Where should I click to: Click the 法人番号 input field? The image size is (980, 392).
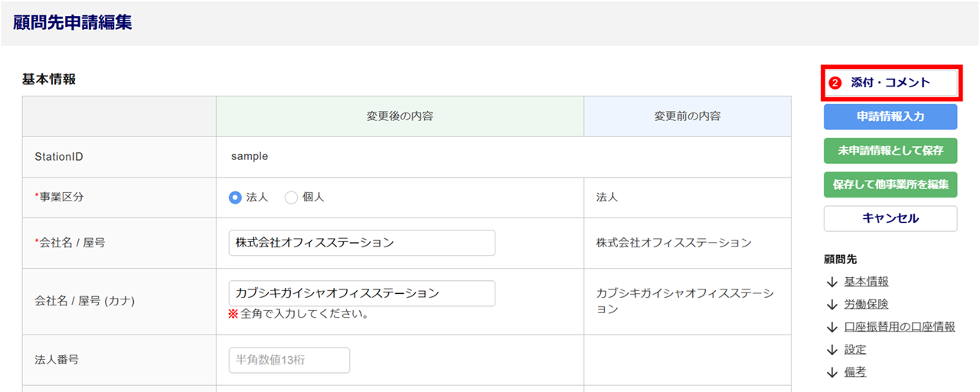[289, 360]
